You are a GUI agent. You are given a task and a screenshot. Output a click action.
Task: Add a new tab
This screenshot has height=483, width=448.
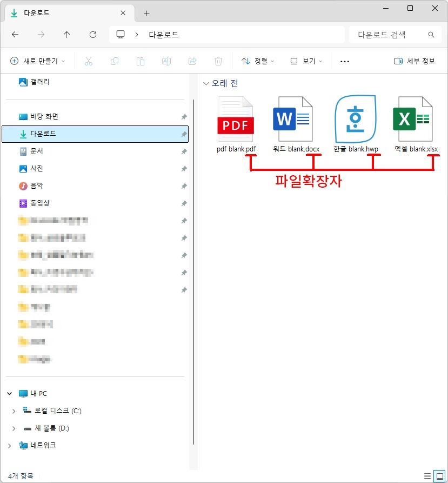point(147,13)
